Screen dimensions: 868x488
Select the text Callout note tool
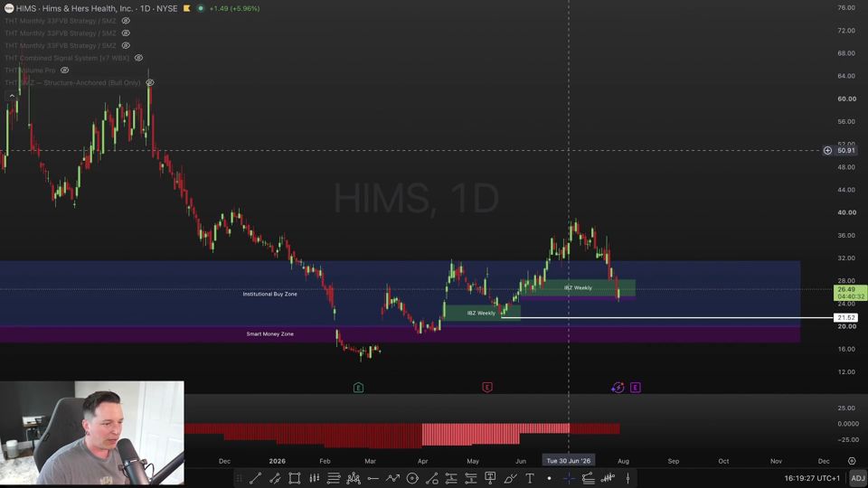[490, 478]
